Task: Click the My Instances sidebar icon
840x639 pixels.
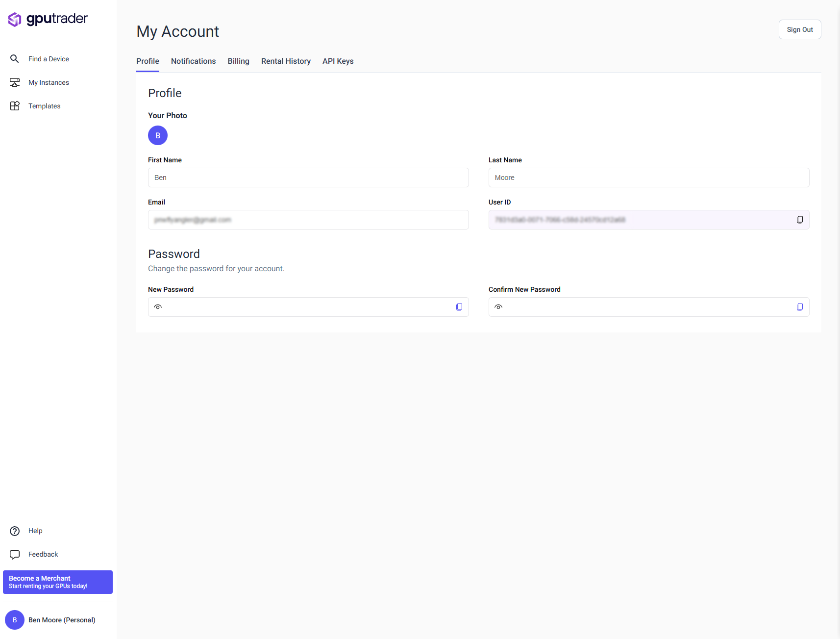Action: click(x=15, y=82)
